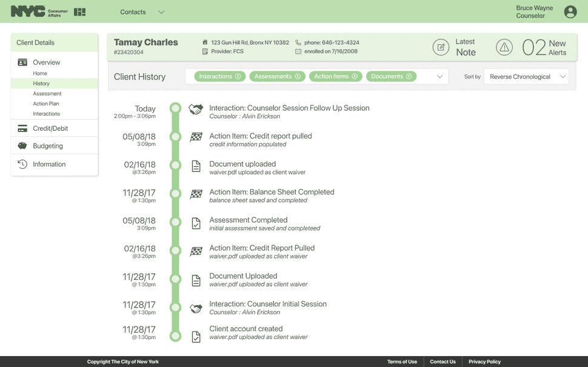The height and width of the screenshot is (367, 588).
Task: Click the Information history icon in sidebar
Action: 22,164
